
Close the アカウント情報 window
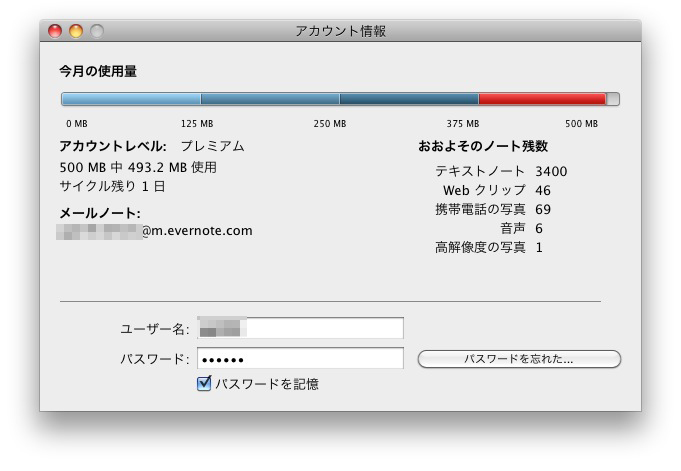(x=55, y=31)
